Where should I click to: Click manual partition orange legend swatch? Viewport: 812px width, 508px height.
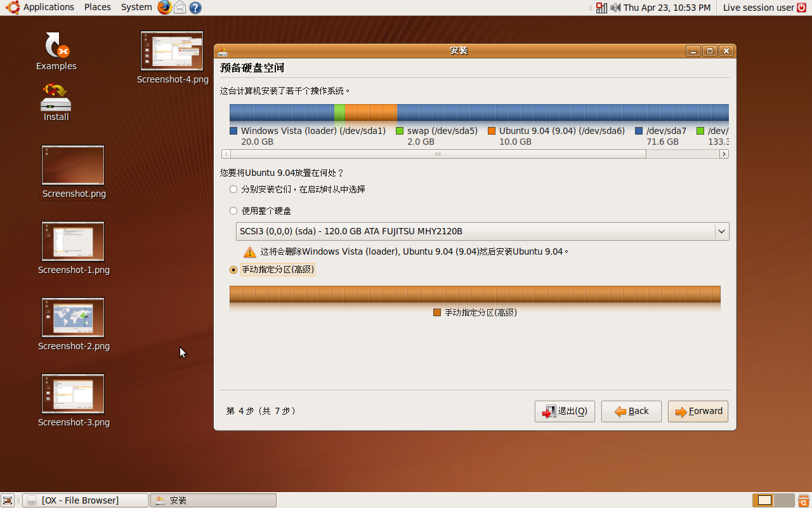(x=437, y=312)
